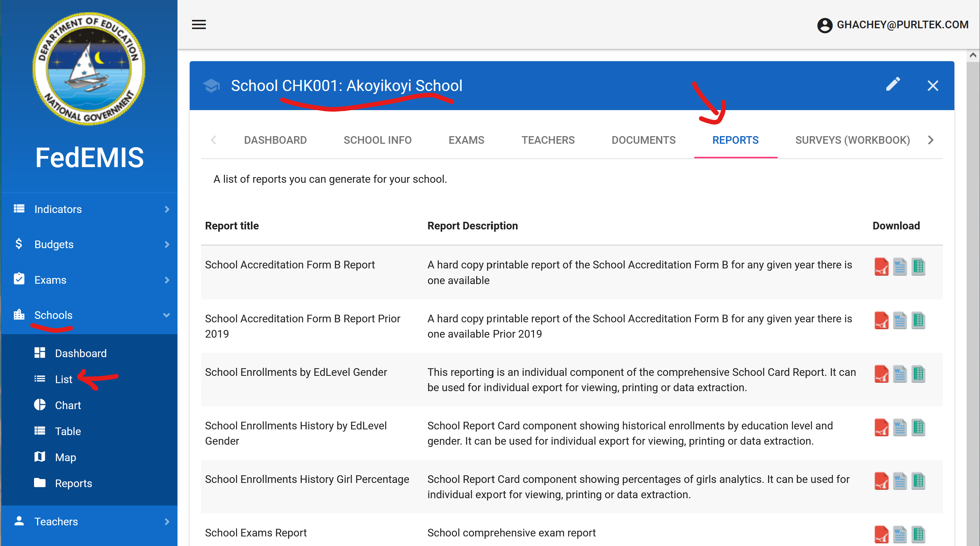Click the pencil edit school icon
The image size is (980, 546).
[x=893, y=85]
